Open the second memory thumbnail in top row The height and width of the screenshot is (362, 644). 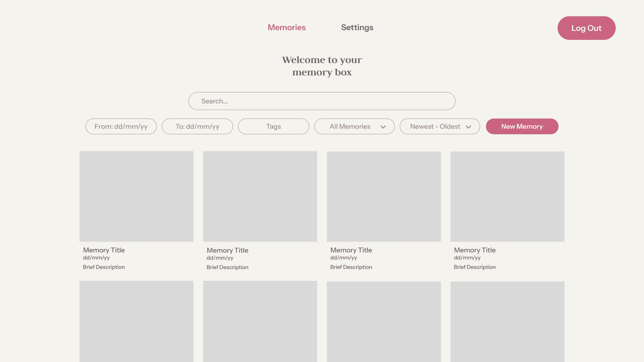click(x=260, y=196)
